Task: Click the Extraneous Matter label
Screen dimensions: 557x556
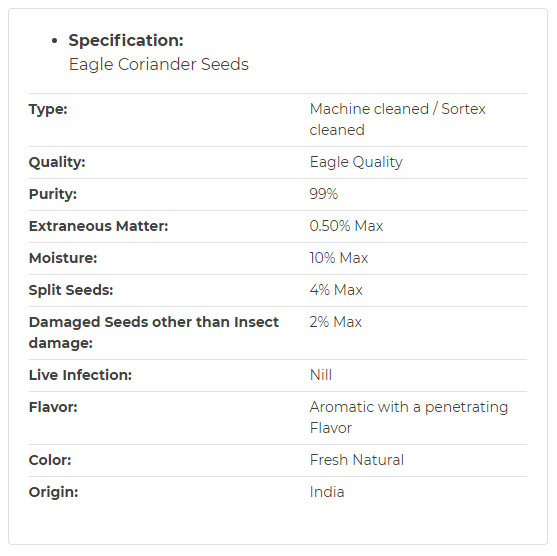Action: [x=98, y=226]
